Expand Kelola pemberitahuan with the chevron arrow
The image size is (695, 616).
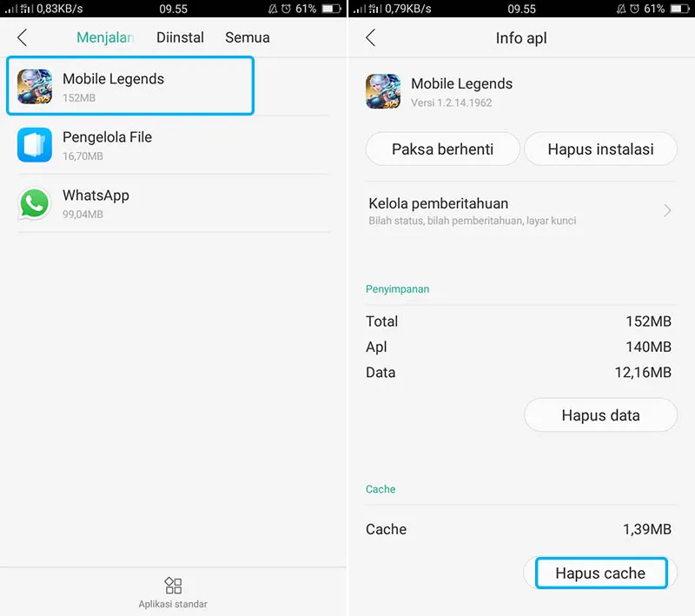(x=667, y=211)
